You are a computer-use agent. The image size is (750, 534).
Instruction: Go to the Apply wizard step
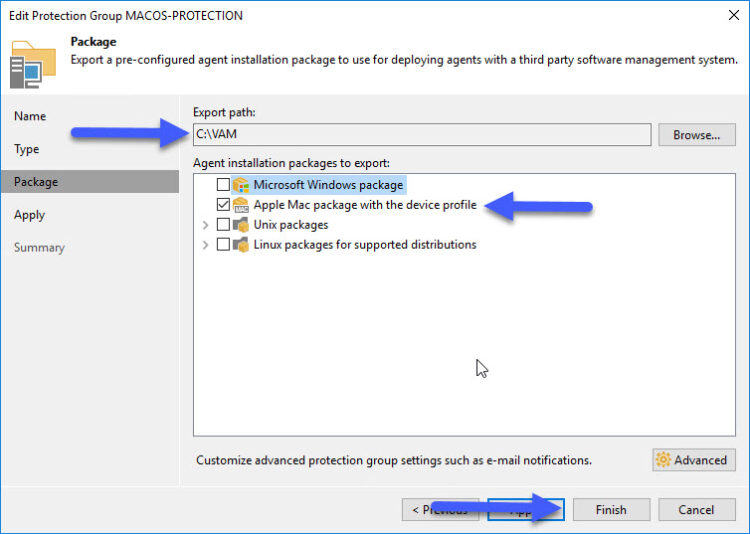(30, 215)
